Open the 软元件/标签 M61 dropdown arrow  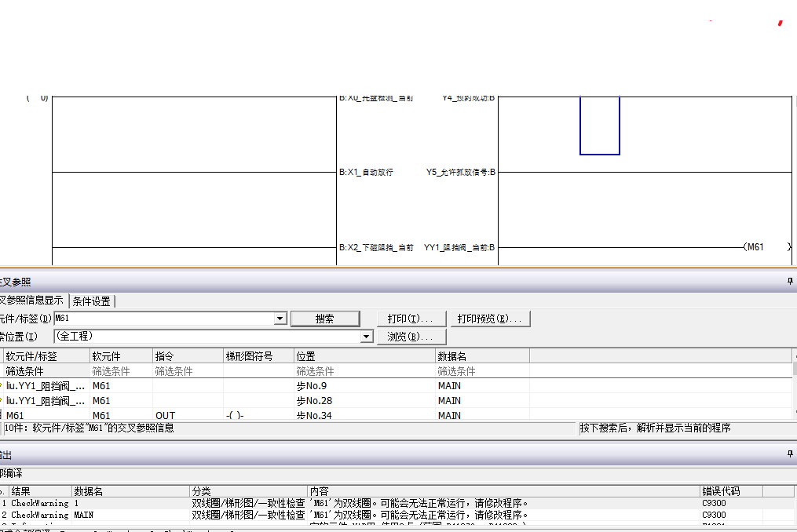[x=280, y=319]
